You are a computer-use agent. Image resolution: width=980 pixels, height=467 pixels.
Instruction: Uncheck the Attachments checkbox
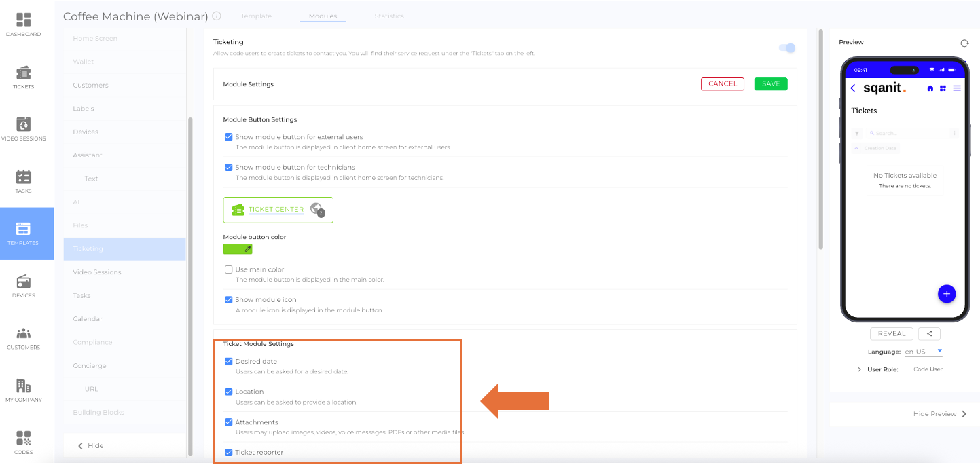pos(229,422)
